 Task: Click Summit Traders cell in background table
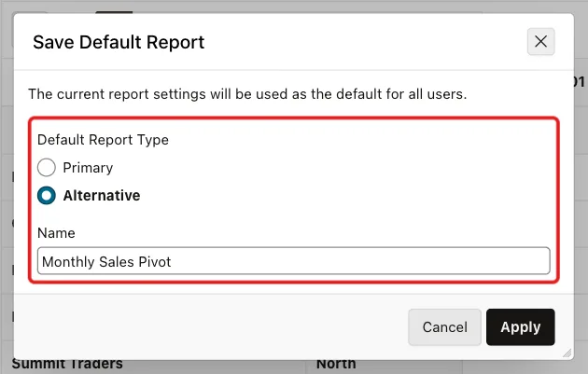[67, 365]
